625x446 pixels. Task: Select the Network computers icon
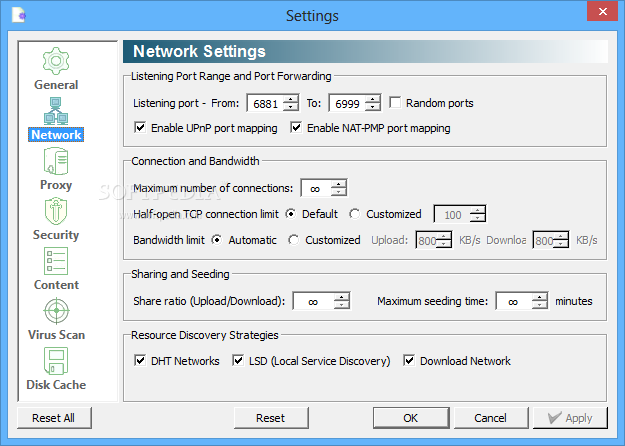[x=56, y=111]
